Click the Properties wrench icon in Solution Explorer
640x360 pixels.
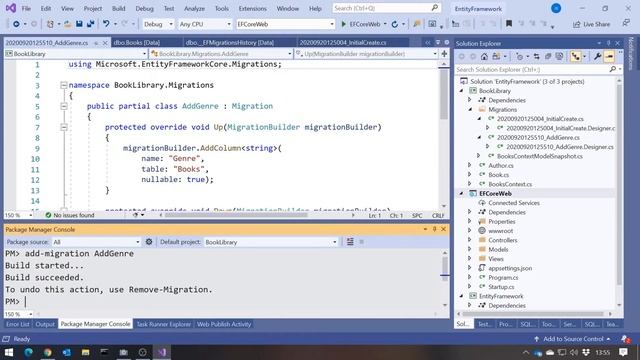(x=597, y=57)
